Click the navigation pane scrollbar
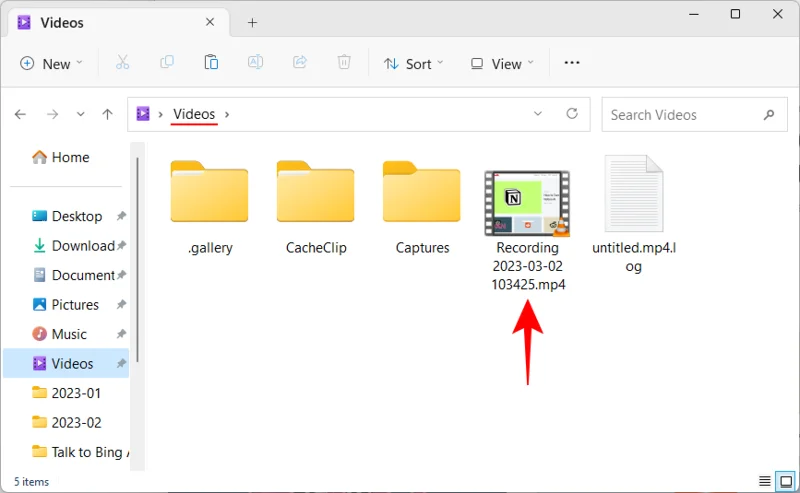Screen dimensions: 800x493 (137, 260)
